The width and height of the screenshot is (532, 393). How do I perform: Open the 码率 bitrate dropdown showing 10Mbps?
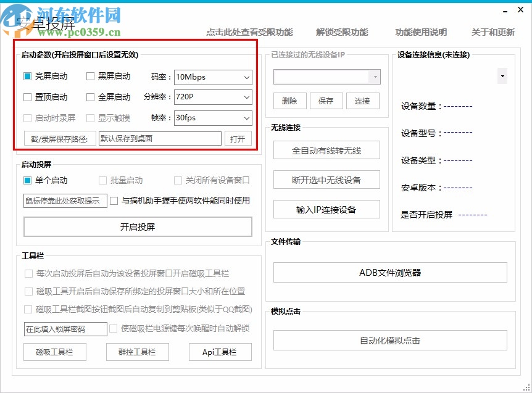tap(246, 77)
